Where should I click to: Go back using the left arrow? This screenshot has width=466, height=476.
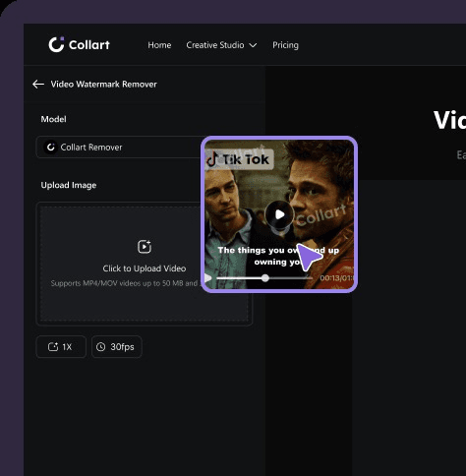tap(38, 85)
